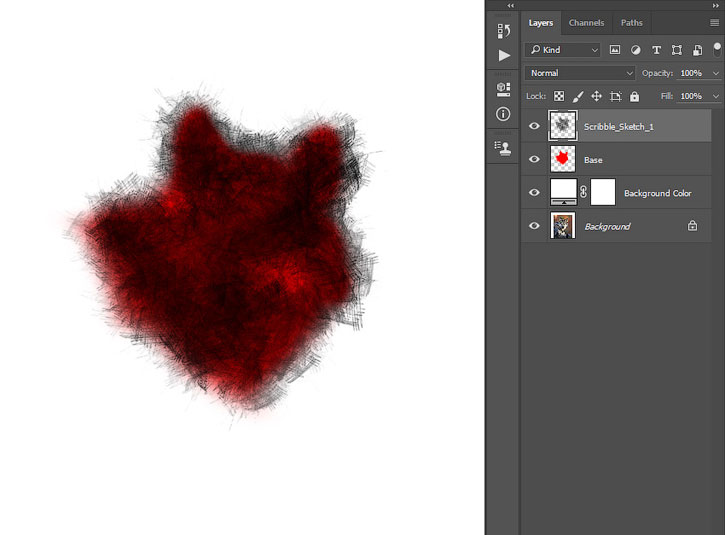Hide the Scribble_Sketch_1 layer

534,126
